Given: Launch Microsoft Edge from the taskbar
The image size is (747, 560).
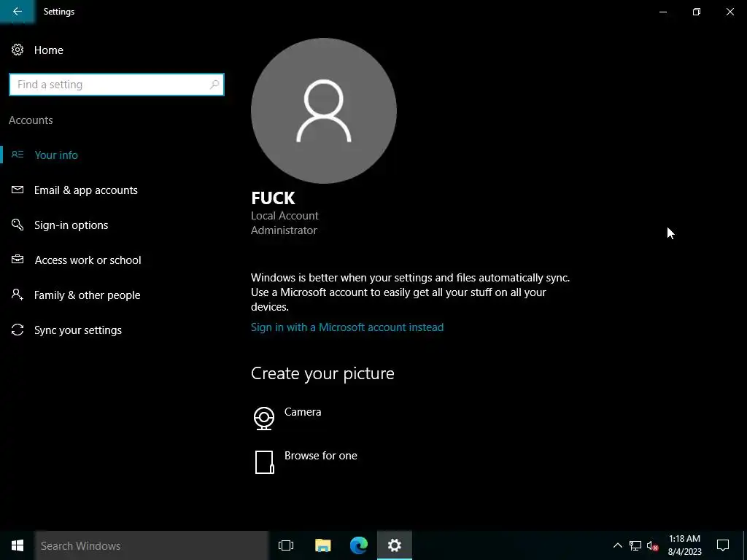Looking at the screenshot, I should pos(359,545).
